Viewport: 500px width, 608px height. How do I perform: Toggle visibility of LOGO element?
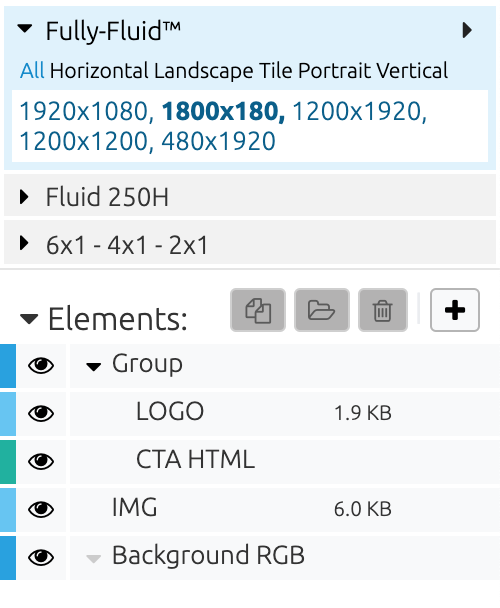(x=41, y=413)
